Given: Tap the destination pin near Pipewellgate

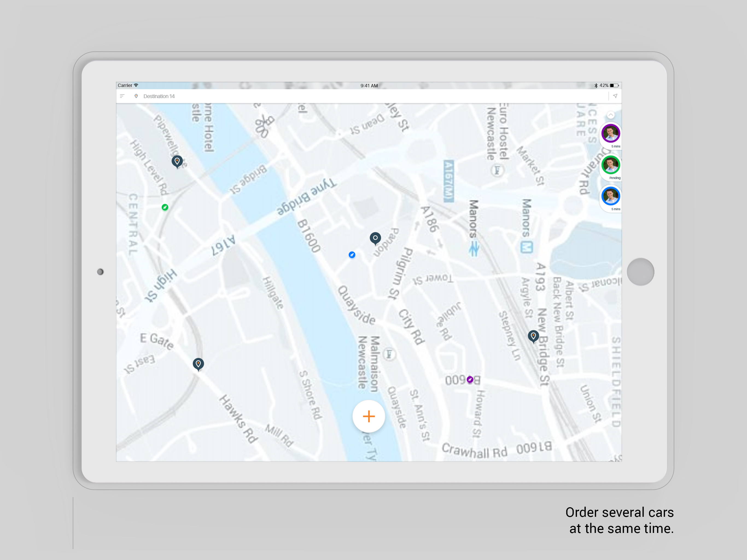Looking at the screenshot, I should point(177,161).
